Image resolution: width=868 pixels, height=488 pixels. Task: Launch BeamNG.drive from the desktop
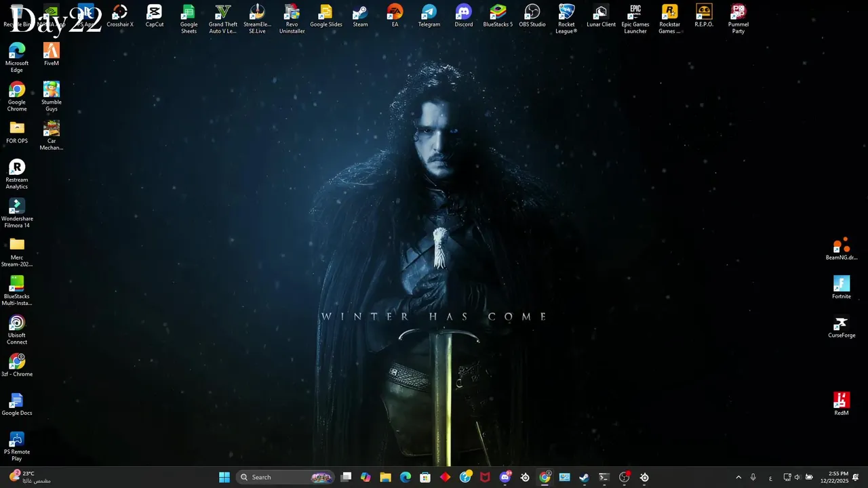point(842,249)
